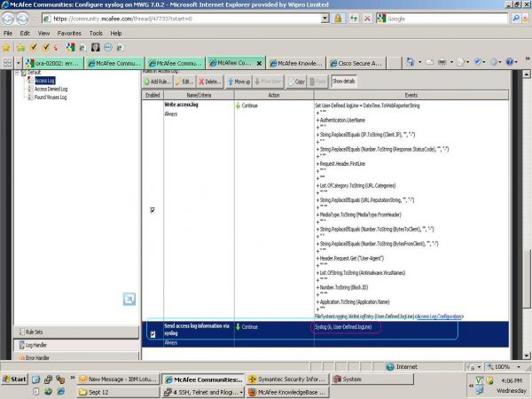Click Move up in rules toolbar
532x399 pixels.
[x=239, y=82]
